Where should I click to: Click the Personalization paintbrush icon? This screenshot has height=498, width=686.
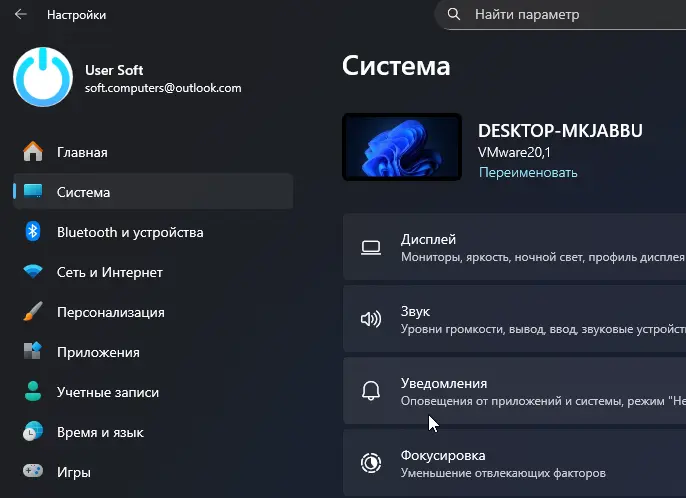pos(33,312)
